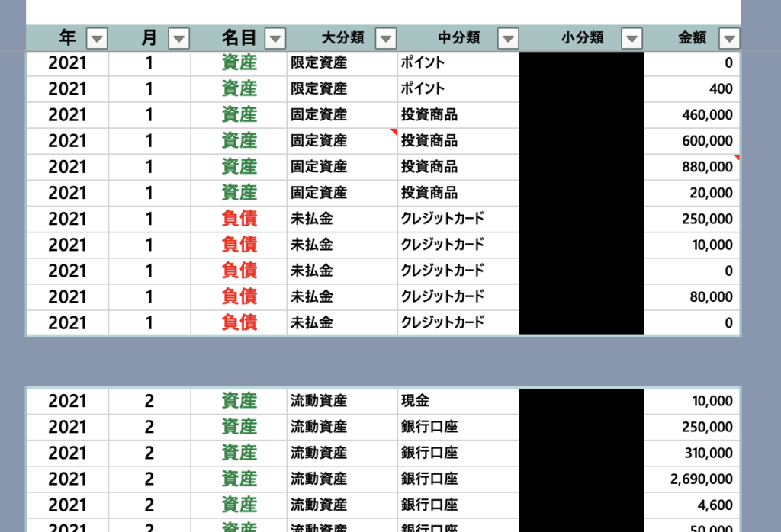Screen dimensions: 781x532
Task: Open the 小分類 filter dropdown
Action: (x=632, y=38)
